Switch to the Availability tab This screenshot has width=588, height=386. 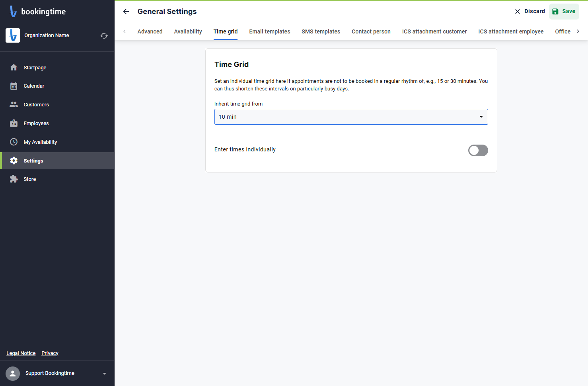188,31
